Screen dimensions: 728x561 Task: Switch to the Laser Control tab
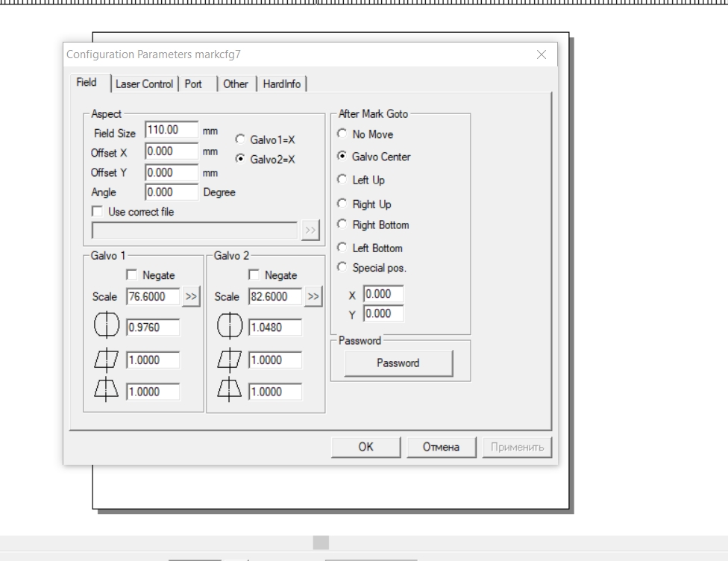click(144, 84)
